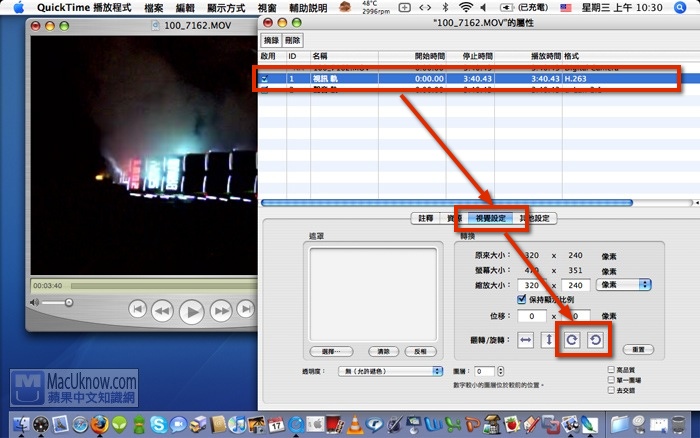Click the 名稱 column header
The height and width of the screenshot is (438, 700).
click(344, 56)
